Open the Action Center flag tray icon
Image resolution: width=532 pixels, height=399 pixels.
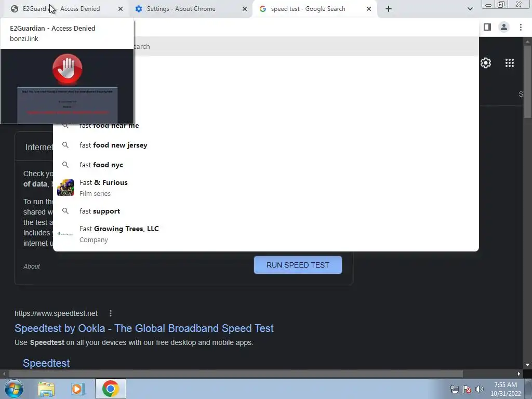467,390
